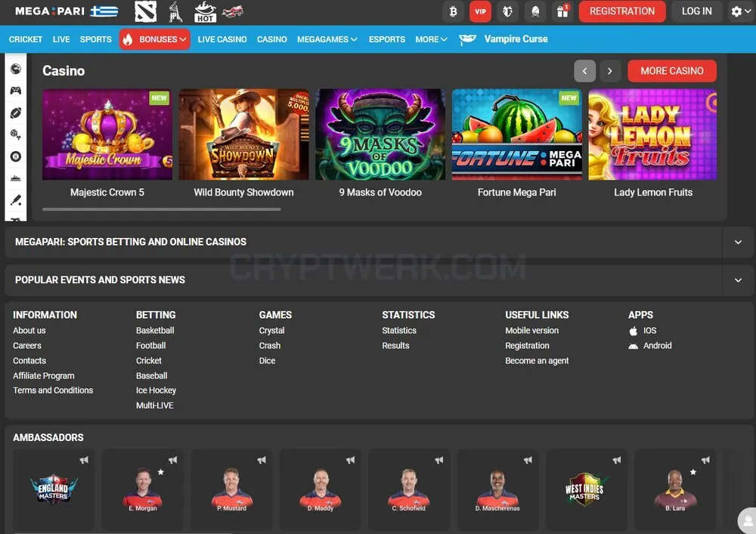Open the gift box with notification badge
This screenshot has width=756, height=534.
coord(562,11)
